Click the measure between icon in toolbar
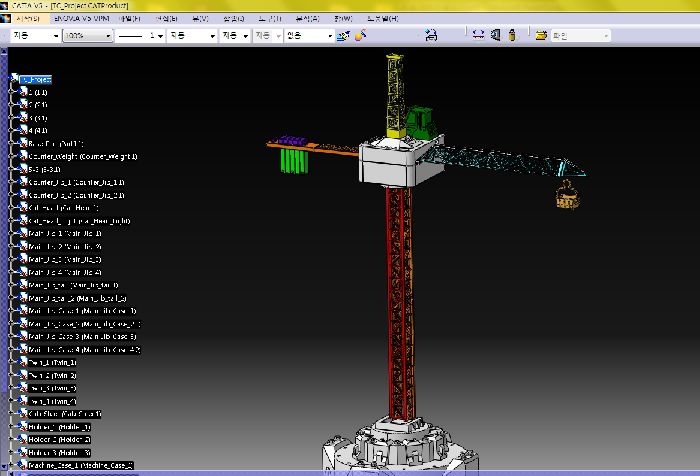 pyautogui.click(x=478, y=35)
